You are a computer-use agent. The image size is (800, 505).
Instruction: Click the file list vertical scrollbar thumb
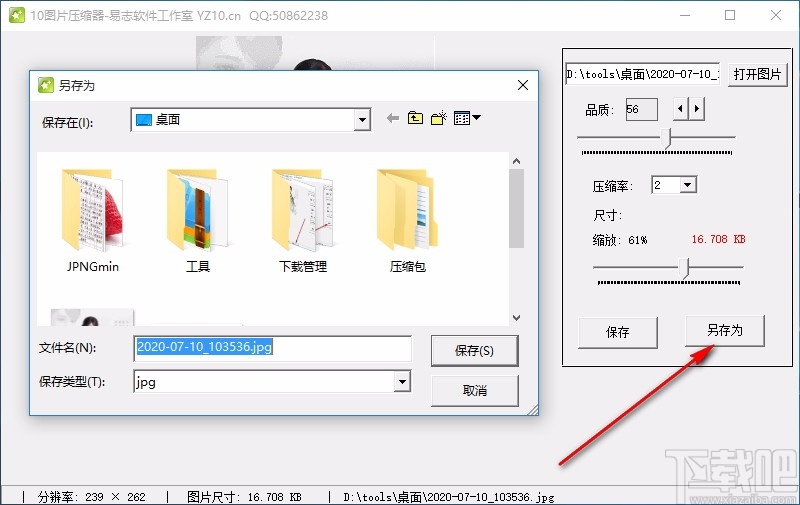click(516, 208)
